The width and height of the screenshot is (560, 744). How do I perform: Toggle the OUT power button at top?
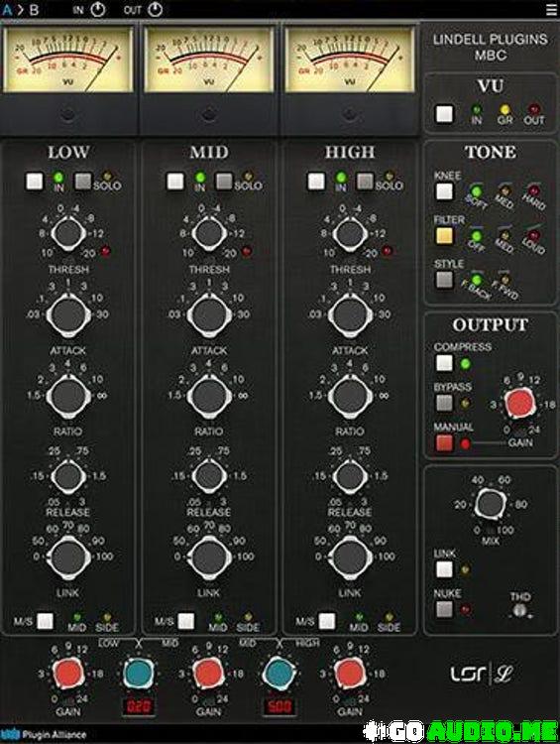(x=156, y=9)
